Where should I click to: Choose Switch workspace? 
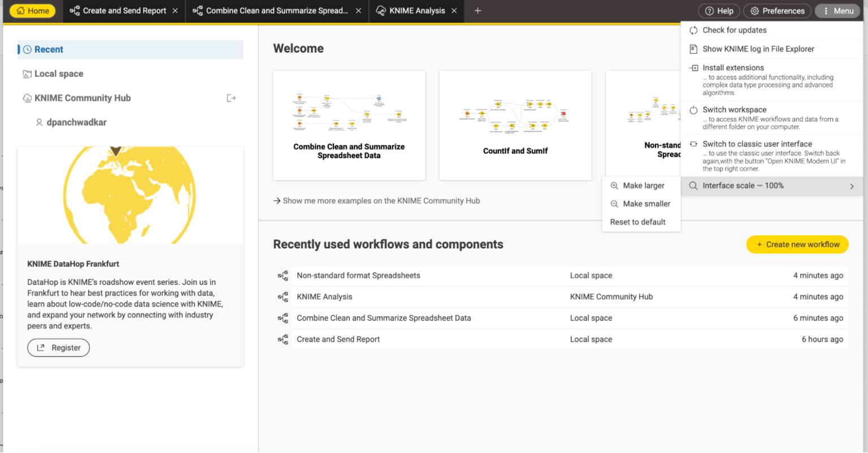pos(772,118)
